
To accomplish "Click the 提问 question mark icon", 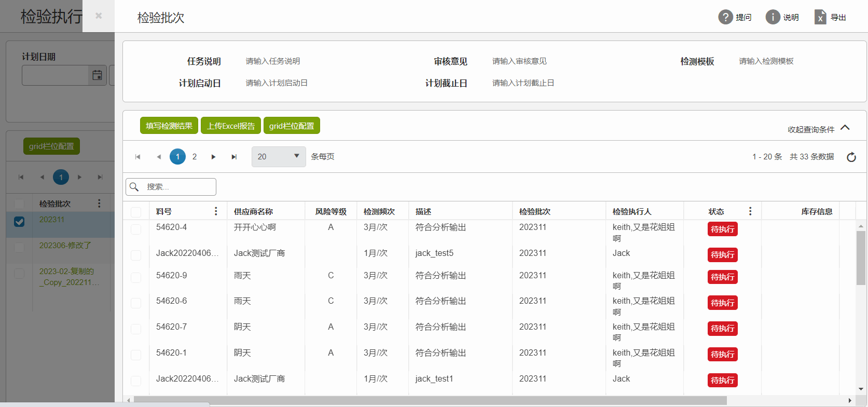I will pyautogui.click(x=725, y=17).
